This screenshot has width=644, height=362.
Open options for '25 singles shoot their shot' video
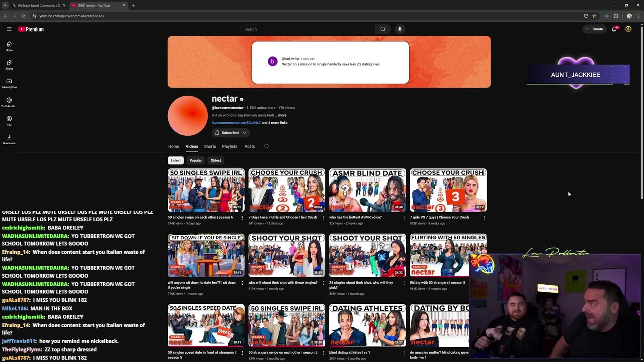coord(404,283)
